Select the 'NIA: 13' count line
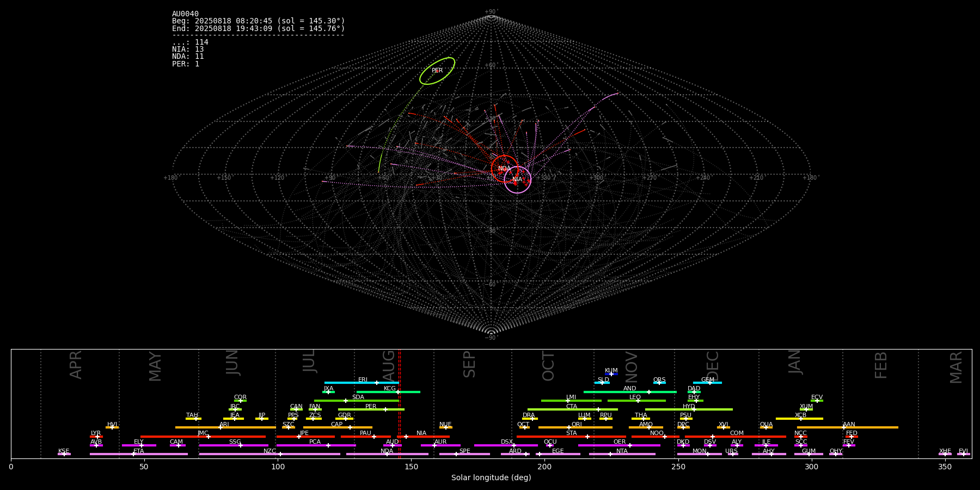This screenshot has width=980, height=490. [188, 50]
